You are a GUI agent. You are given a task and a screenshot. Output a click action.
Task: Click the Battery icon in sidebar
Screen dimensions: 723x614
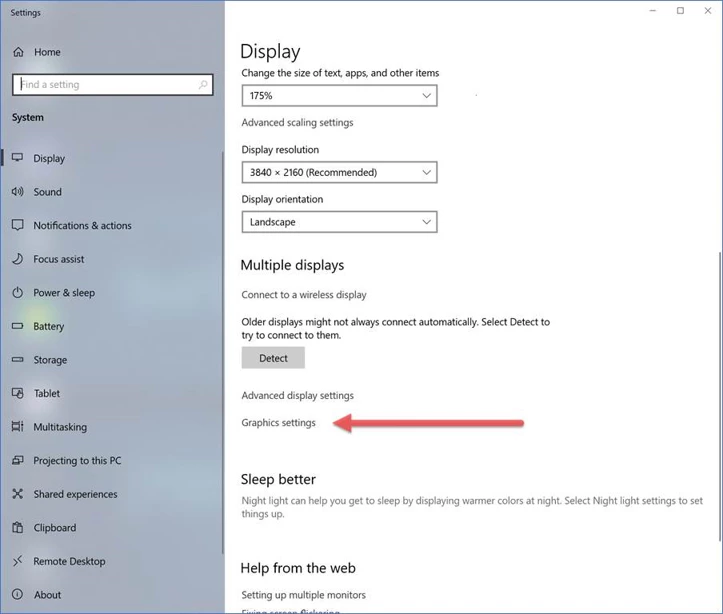tap(18, 326)
